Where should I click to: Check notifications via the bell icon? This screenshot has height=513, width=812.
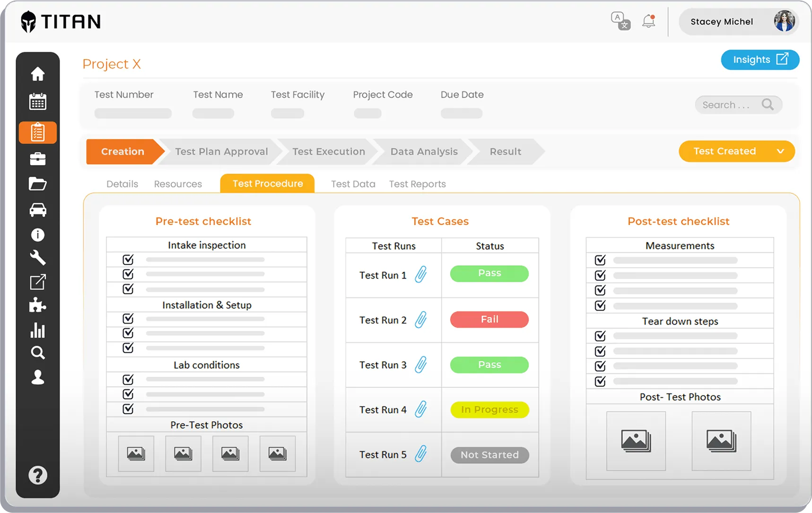point(647,21)
